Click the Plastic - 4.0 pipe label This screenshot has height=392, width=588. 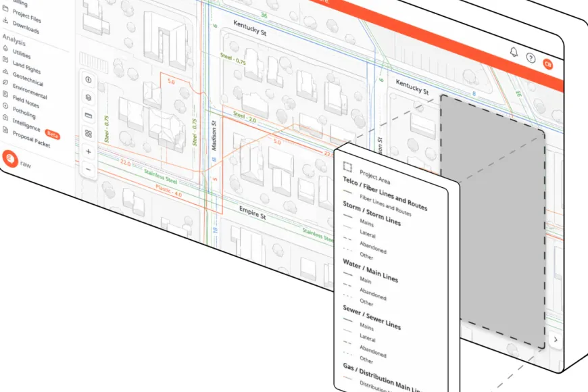coord(169,191)
